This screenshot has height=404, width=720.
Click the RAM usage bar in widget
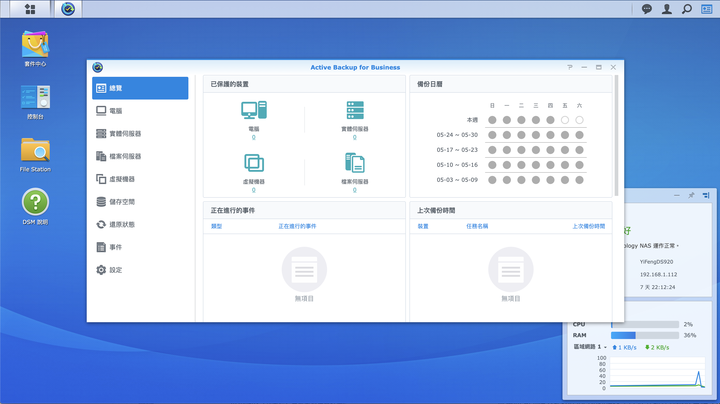645,335
